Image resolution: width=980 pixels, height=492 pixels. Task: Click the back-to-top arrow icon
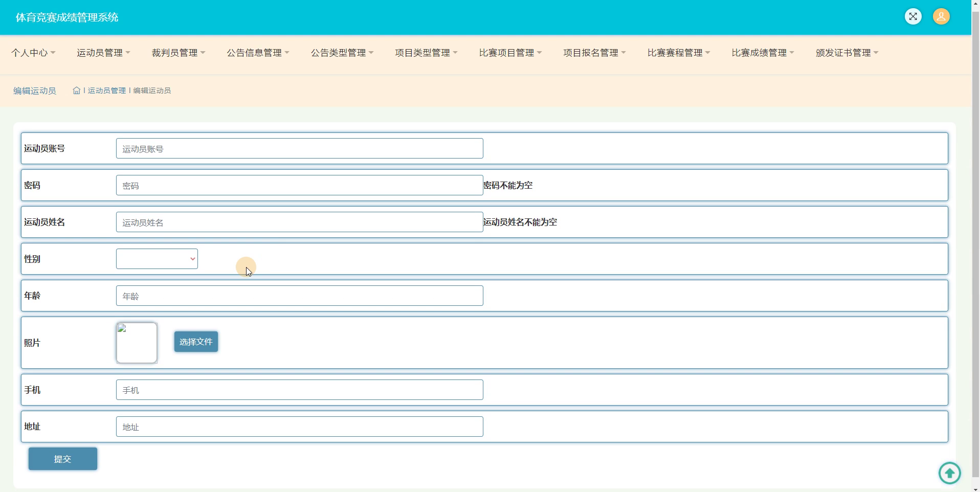(x=950, y=473)
